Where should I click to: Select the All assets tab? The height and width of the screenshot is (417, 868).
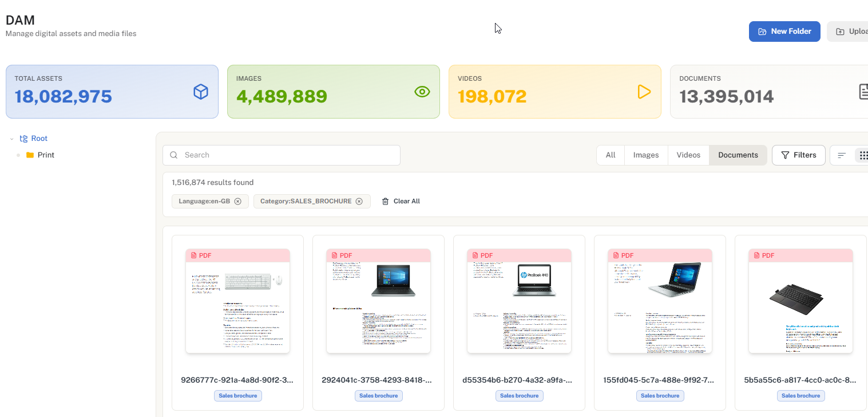[611, 155]
